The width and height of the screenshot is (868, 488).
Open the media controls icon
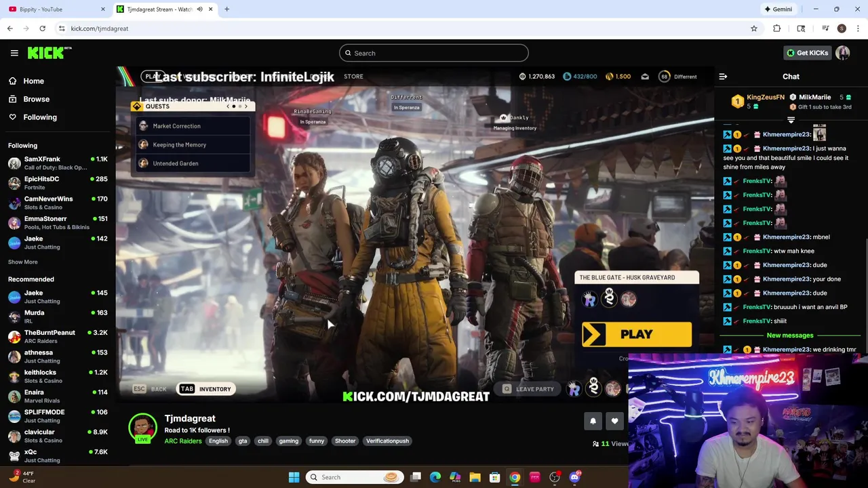825,28
